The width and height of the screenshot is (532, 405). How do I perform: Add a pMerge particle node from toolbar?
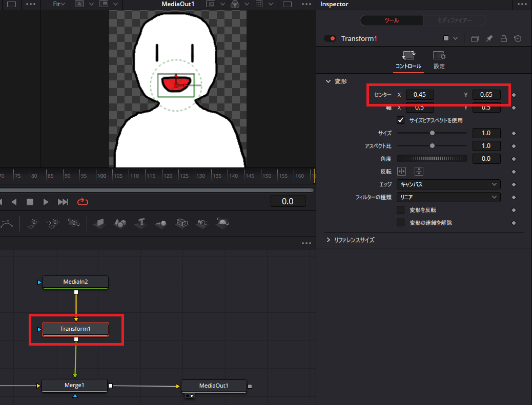pos(53,223)
